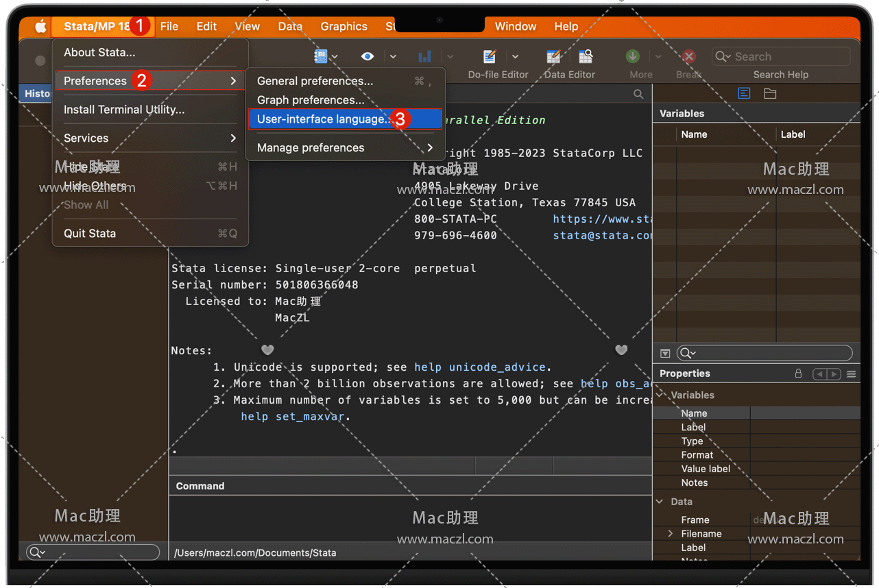879x588 pixels.
Task: Open the help unicode_advice link
Action: pos(479,367)
